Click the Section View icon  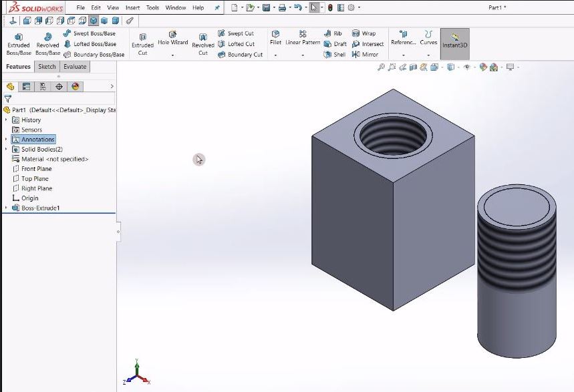(x=413, y=67)
